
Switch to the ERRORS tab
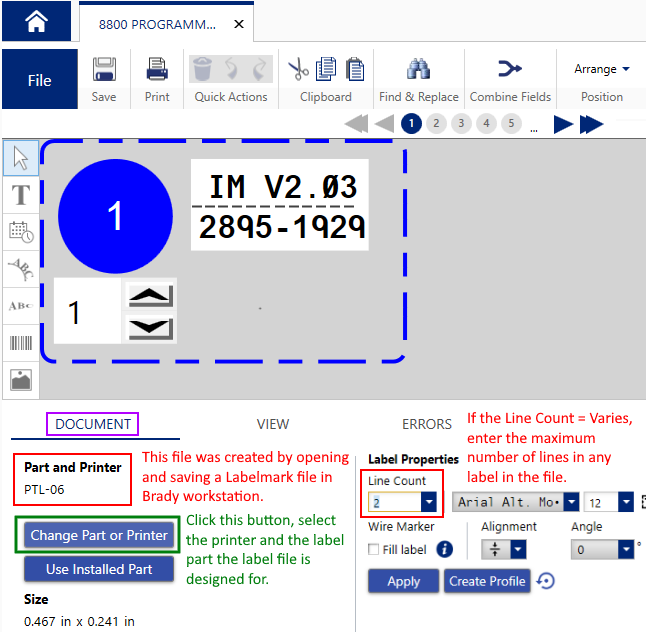(x=427, y=424)
